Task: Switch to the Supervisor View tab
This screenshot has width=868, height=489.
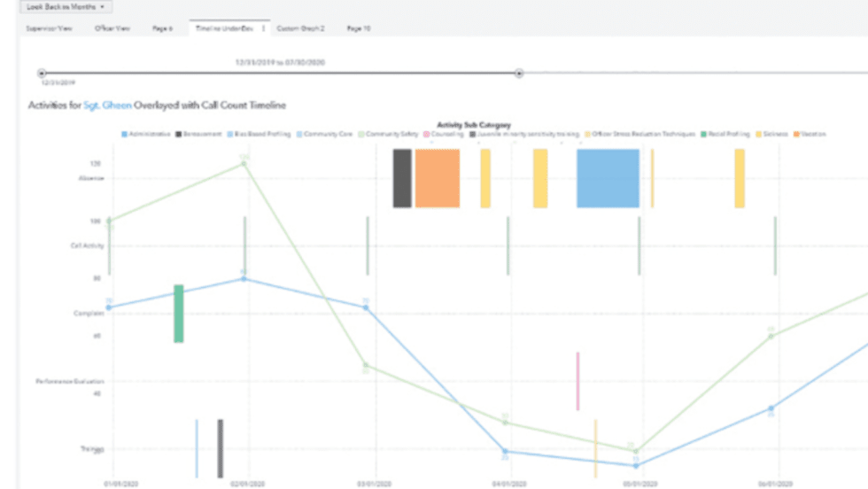Action: point(49,28)
